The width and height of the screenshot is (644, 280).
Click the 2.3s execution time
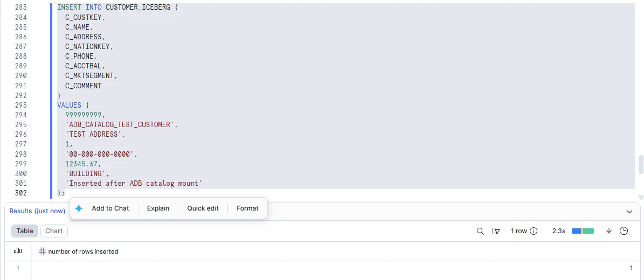[x=558, y=231]
